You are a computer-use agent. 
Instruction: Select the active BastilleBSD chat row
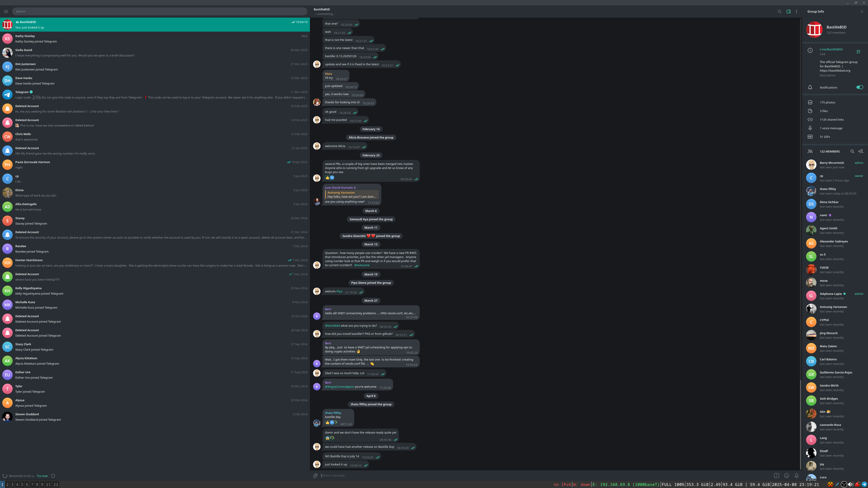pyautogui.click(x=155, y=25)
